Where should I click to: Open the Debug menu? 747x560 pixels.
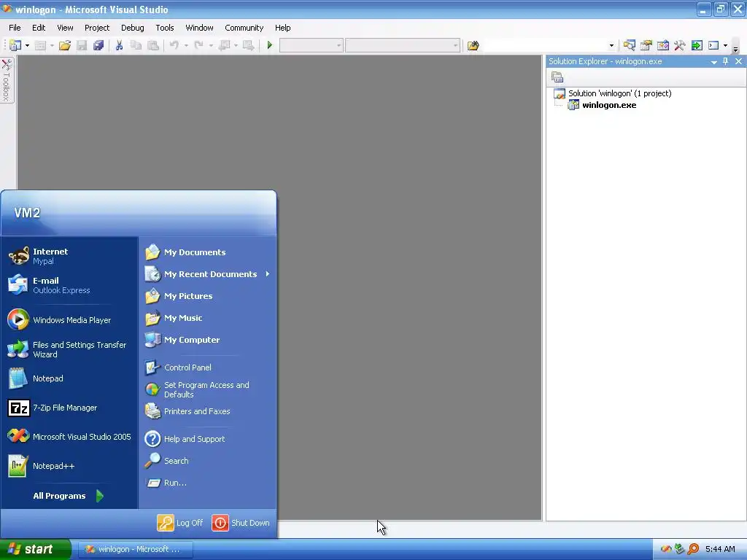133,28
